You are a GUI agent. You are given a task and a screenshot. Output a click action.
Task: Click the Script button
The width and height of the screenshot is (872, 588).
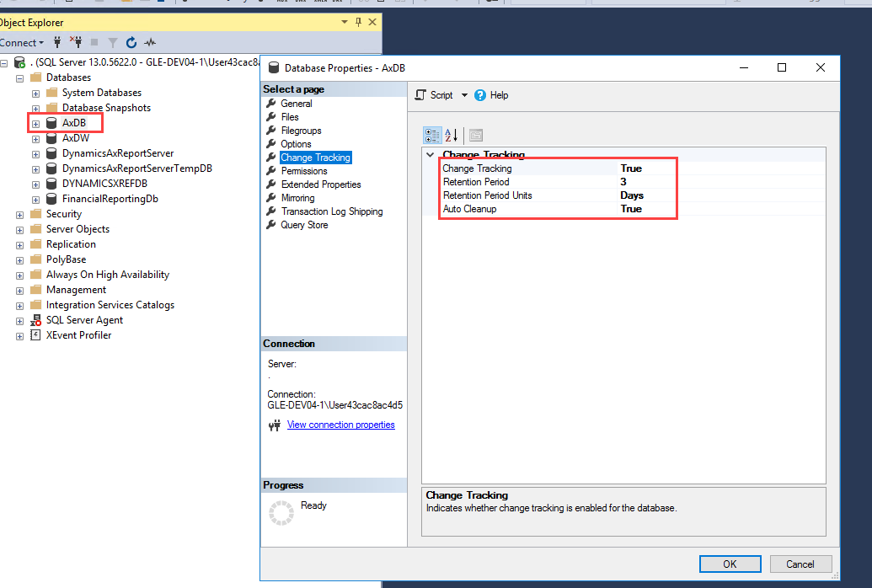(435, 95)
